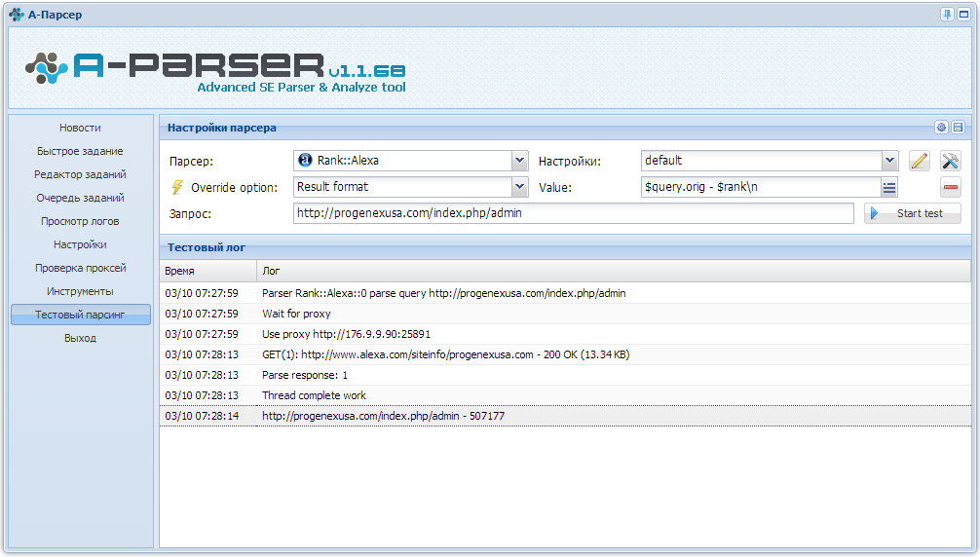Select result row ending with '507177'
The height and width of the screenshot is (557, 980).
pyautogui.click(x=566, y=416)
